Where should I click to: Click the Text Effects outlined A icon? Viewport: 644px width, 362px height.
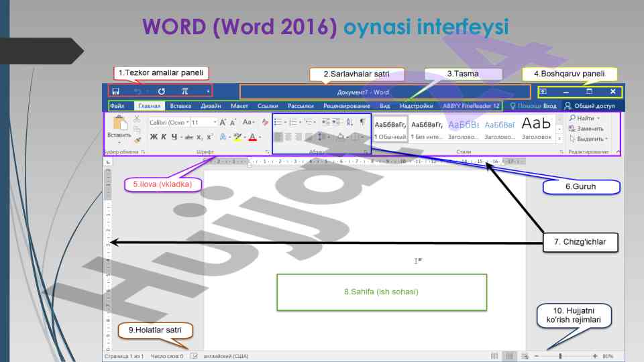(223, 137)
